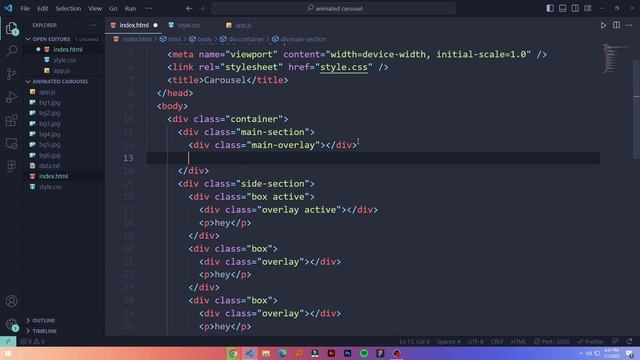Click the style.css link in href
Viewport: 640px width, 360px height.
click(x=344, y=67)
